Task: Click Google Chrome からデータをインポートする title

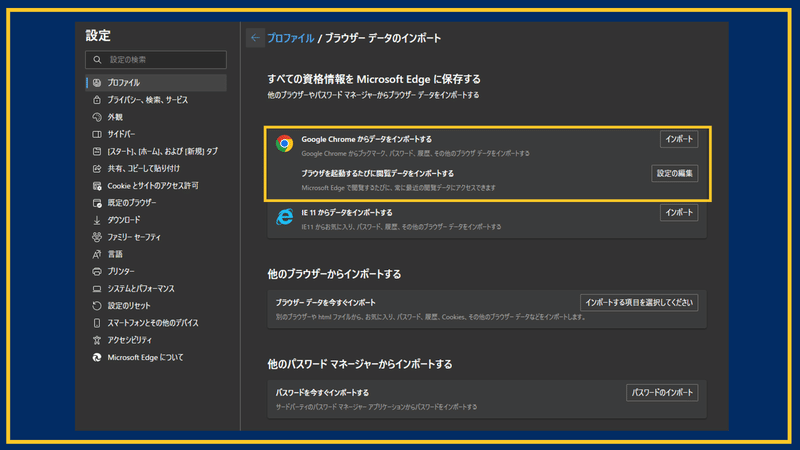Action: (366, 139)
